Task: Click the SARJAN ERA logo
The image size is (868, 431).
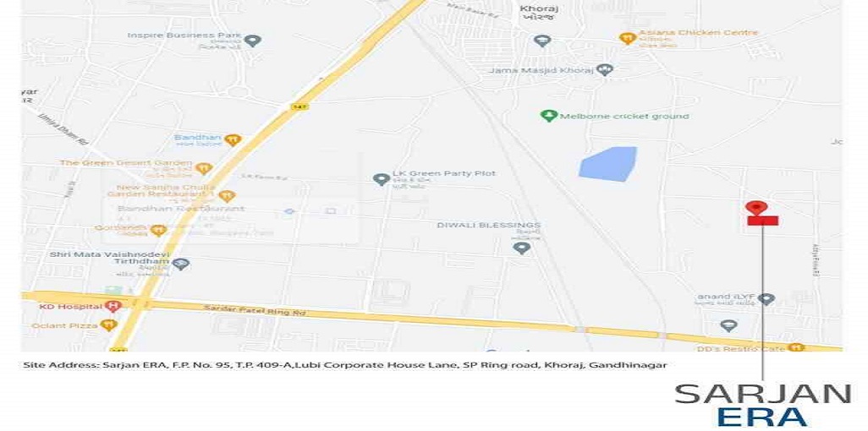Action: (762, 405)
